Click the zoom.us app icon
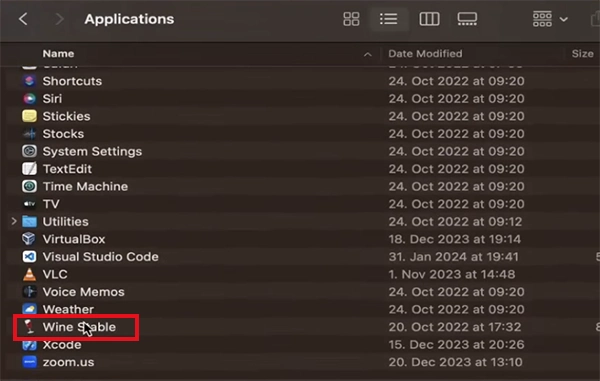 [x=29, y=362]
